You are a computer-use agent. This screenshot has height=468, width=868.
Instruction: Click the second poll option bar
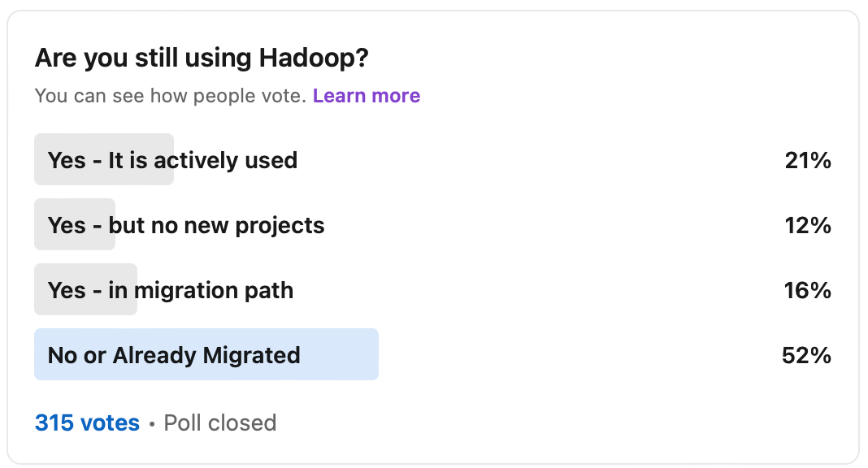[75, 224]
